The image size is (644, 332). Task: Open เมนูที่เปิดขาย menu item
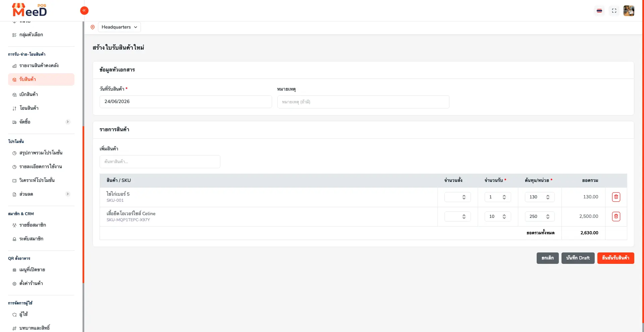pos(41,270)
